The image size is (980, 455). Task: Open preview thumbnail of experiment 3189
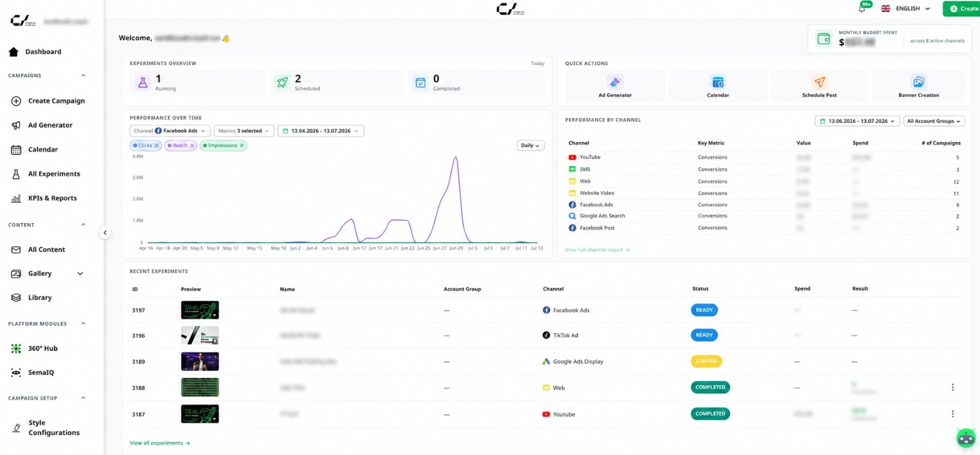200,361
